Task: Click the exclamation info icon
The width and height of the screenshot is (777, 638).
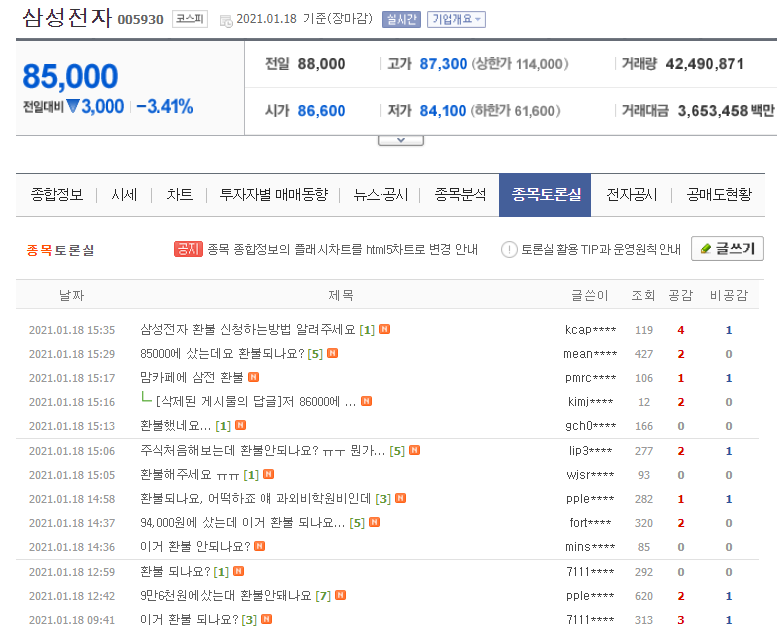Action: [x=509, y=249]
